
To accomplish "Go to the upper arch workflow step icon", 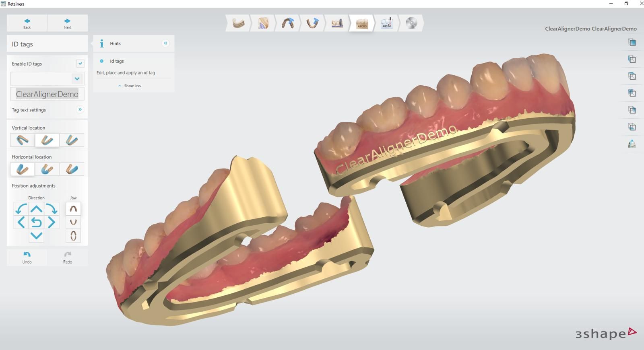I will pos(287,23).
